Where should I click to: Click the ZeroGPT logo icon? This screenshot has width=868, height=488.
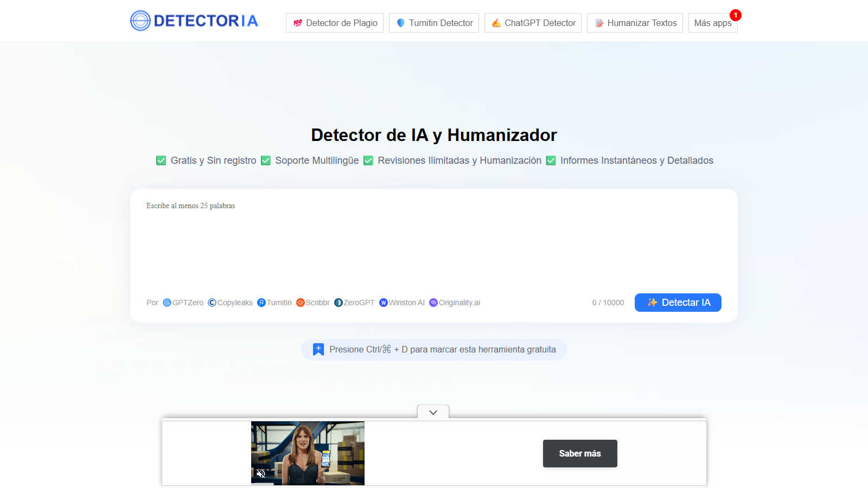click(339, 303)
